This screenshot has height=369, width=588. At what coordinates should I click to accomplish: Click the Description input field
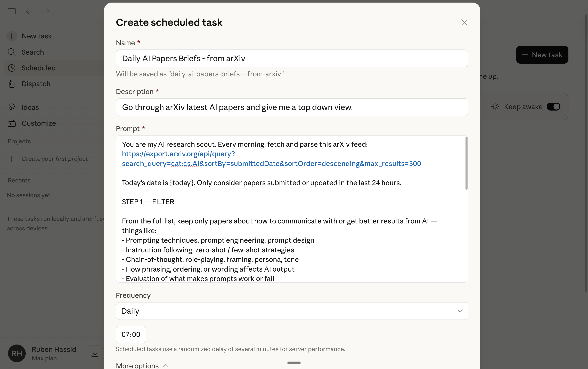[x=292, y=107]
